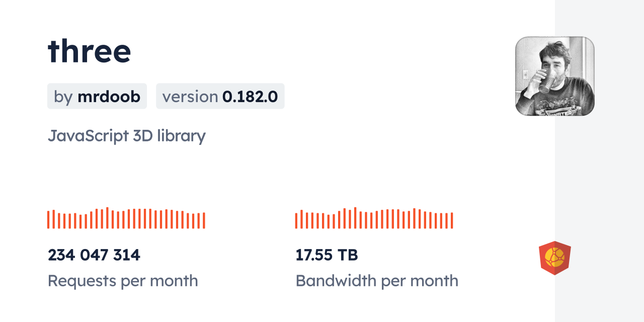Click the first bar of bandwidth chart
This screenshot has height=322, width=644.
tap(296, 220)
